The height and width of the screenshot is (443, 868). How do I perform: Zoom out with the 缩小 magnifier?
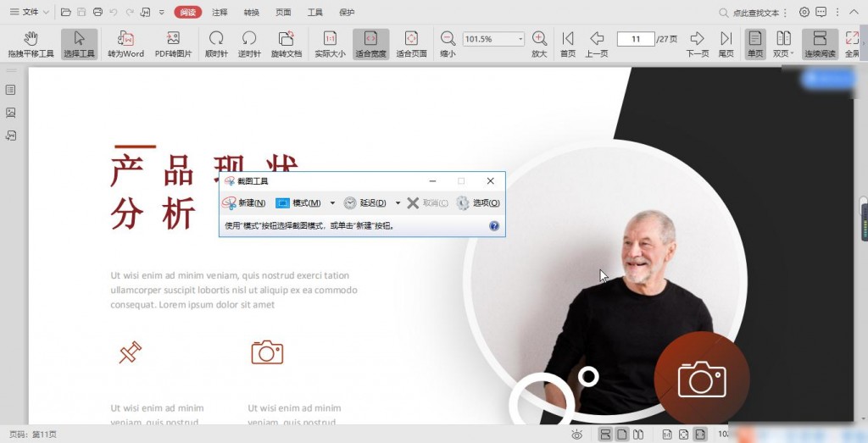point(448,44)
